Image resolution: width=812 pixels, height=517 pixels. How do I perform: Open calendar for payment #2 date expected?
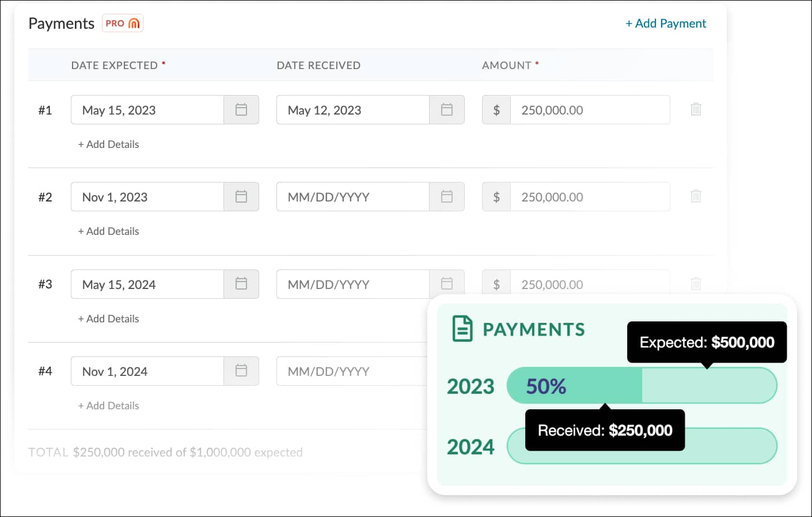point(241,197)
